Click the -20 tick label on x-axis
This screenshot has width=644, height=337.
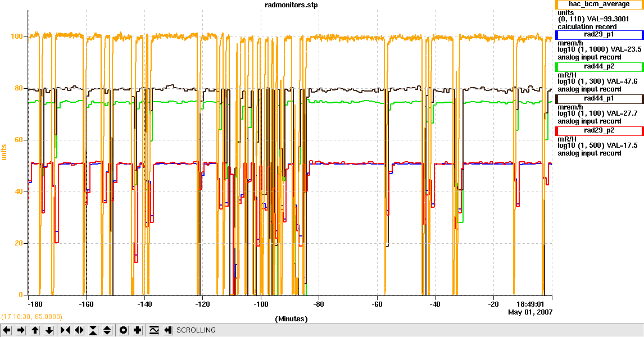pos(493,304)
